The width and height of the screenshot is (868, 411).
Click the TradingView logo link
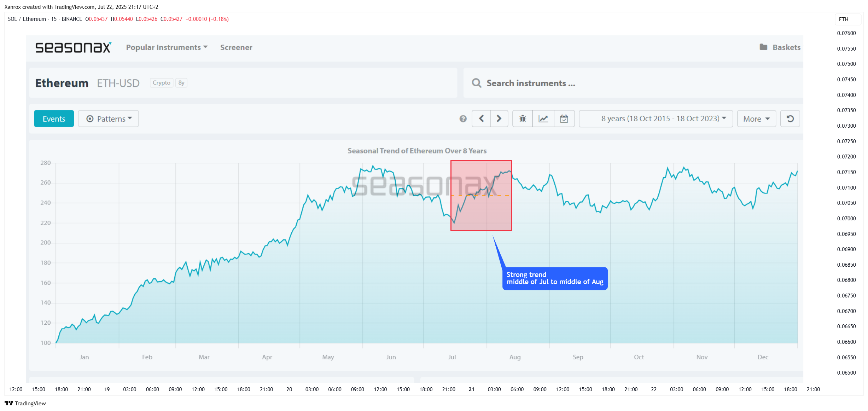click(x=25, y=403)
